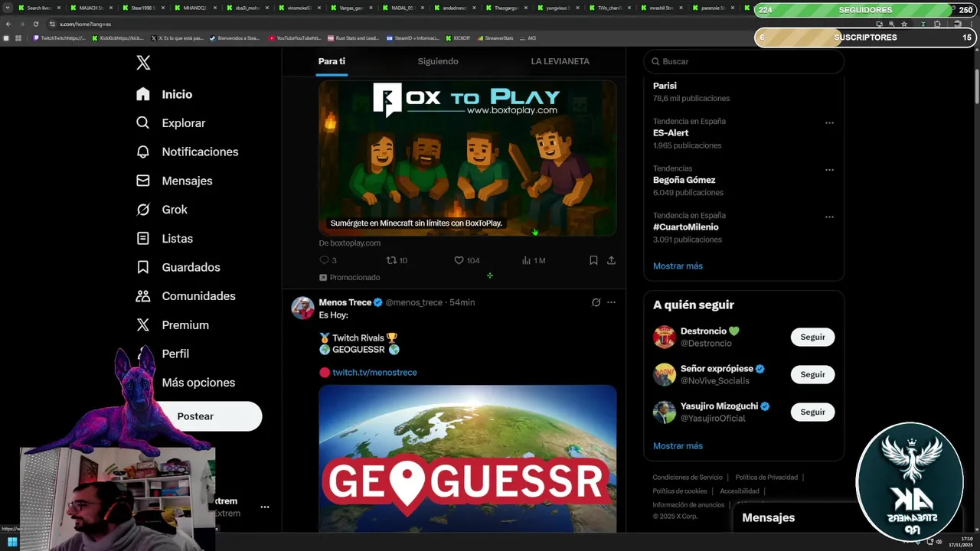Viewport: 980px width, 551px height.
Task: Open account menu dots near profile
Action: 264,507
